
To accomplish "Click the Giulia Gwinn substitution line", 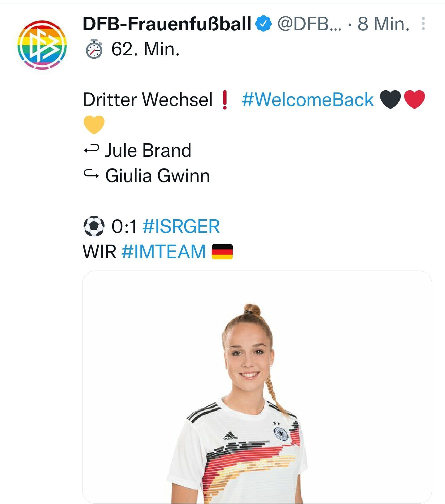I will point(147,176).
